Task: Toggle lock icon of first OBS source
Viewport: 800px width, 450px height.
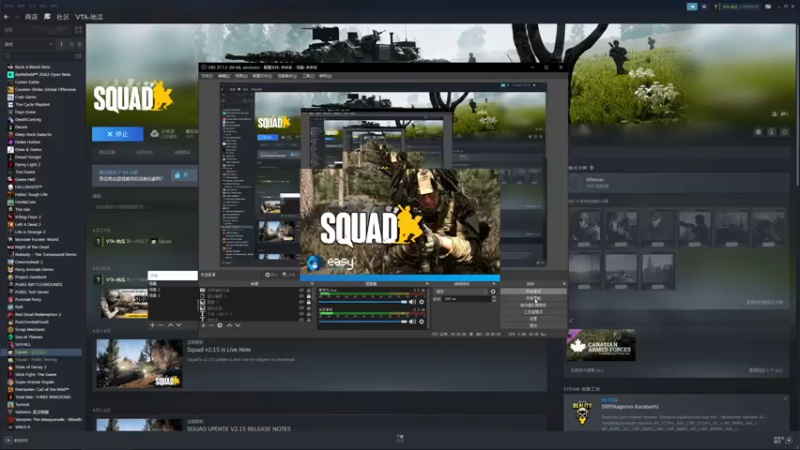Action: click(x=309, y=291)
